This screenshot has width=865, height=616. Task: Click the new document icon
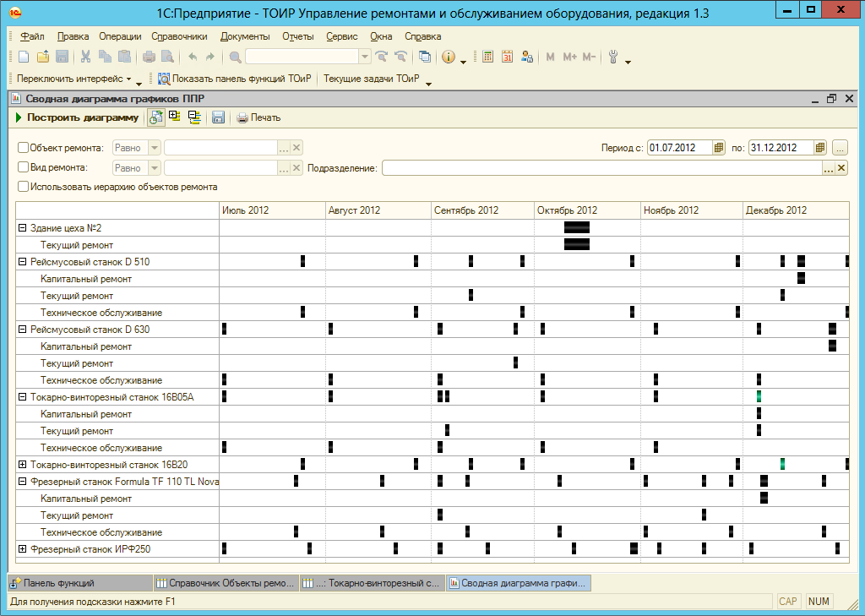coord(23,57)
